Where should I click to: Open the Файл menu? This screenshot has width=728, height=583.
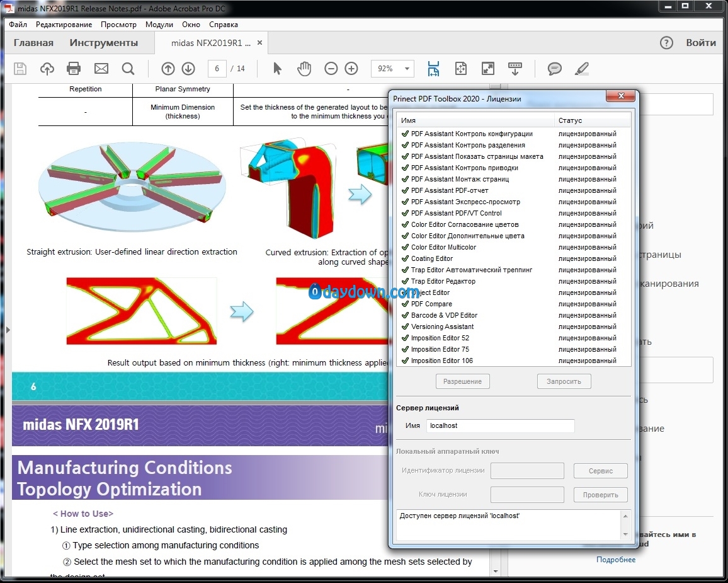pos(18,25)
